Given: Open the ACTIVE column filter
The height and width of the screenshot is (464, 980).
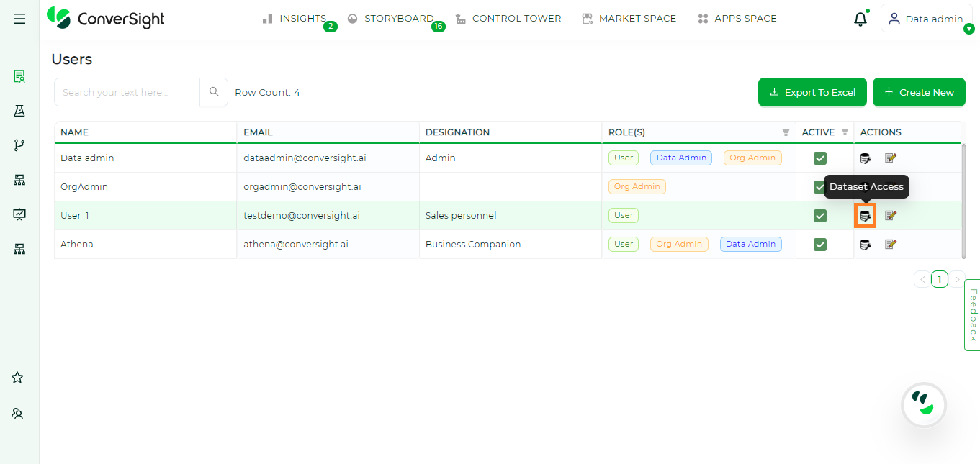Looking at the screenshot, I should point(846,132).
